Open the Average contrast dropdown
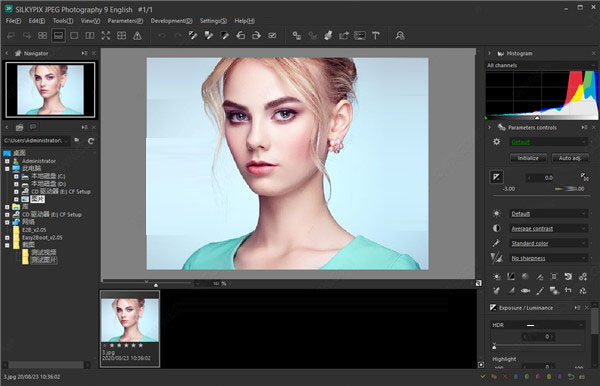600x386 pixels. [549, 228]
